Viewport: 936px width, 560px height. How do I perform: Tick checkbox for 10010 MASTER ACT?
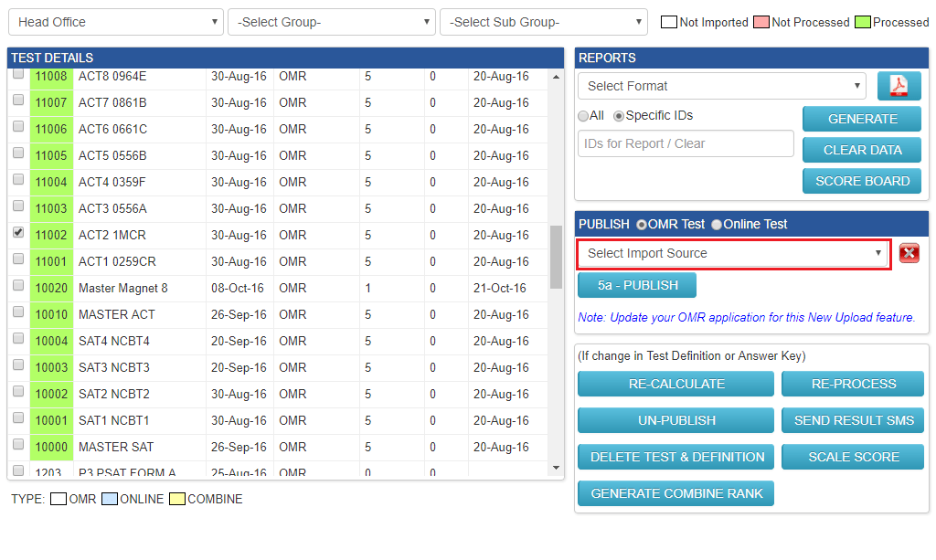[x=18, y=312]
